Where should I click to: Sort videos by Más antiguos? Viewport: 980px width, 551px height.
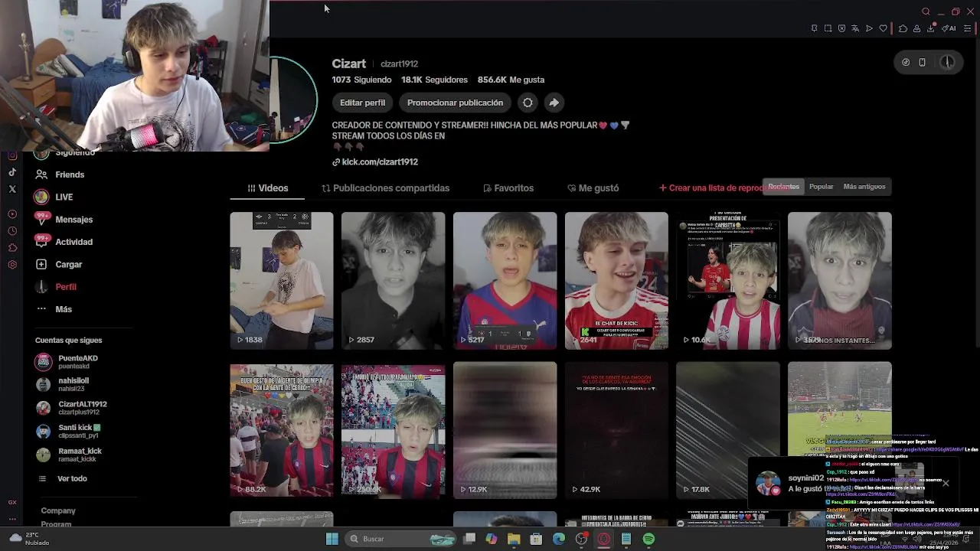click(864, 187)
